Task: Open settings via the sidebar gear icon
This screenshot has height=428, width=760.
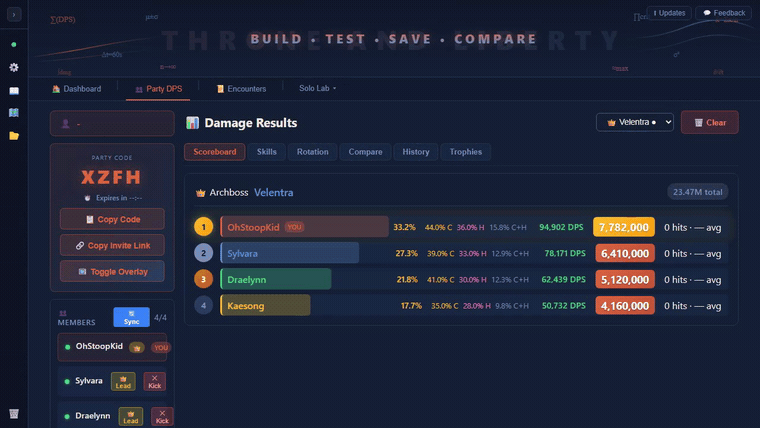Action: point(14,67)
